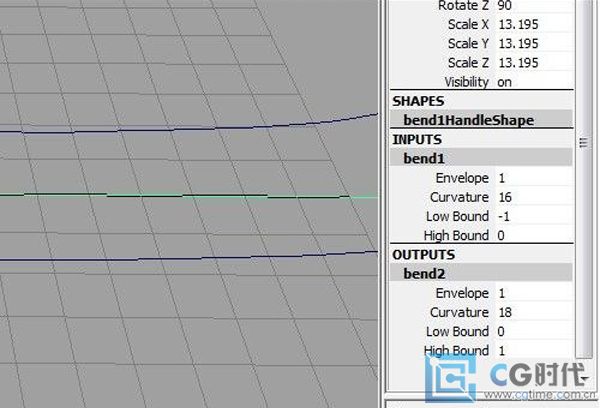
Task: Select bend1 Low Bound value -1
Action: [x=504, y=216]
